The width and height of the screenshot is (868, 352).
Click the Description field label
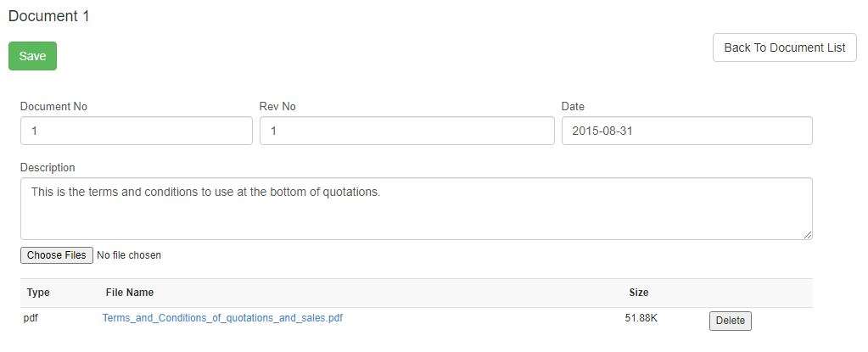48,168
